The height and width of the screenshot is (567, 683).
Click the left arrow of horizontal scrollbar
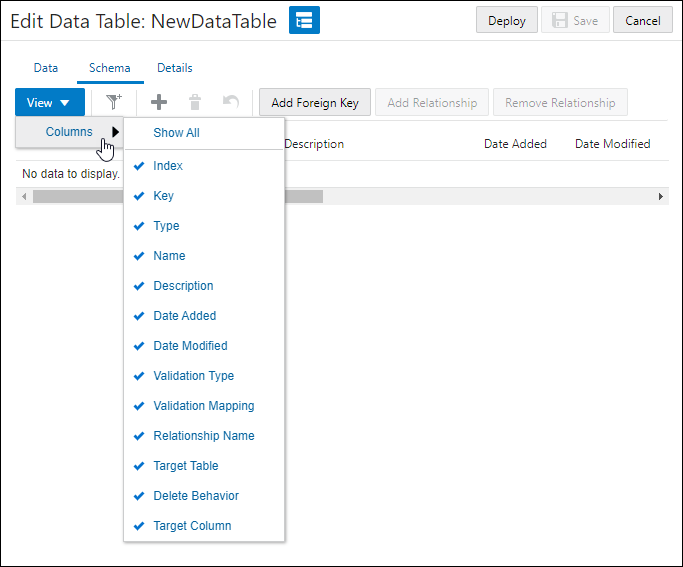pos(24,197)
